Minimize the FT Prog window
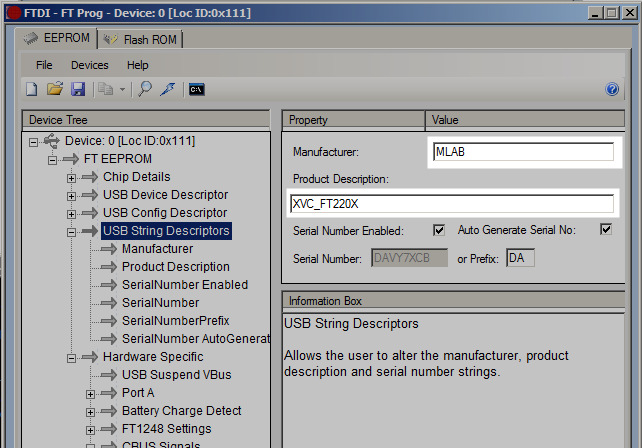The height and width of the screenshot is (448, 642). [x=595, y=13]
